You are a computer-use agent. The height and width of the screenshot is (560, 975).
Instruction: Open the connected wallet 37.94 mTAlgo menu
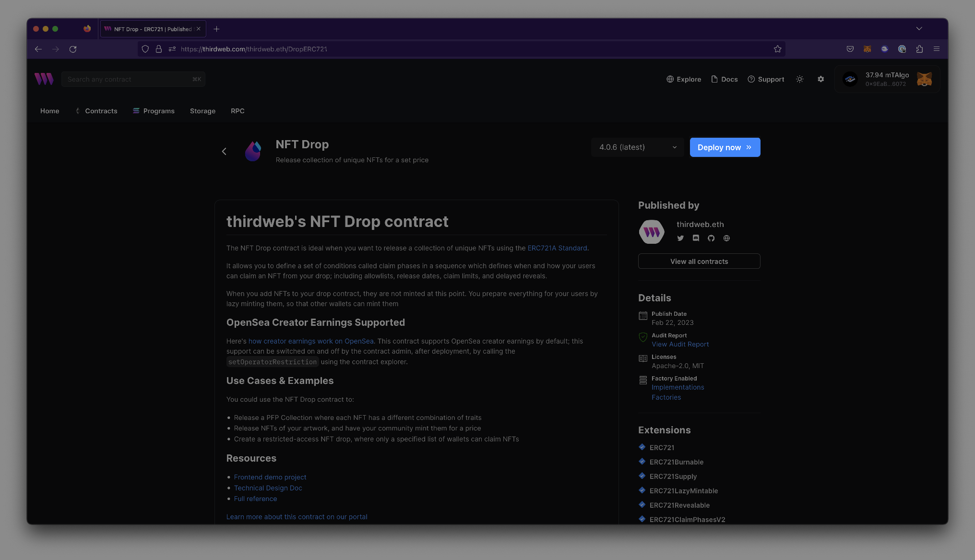[887, 79]
